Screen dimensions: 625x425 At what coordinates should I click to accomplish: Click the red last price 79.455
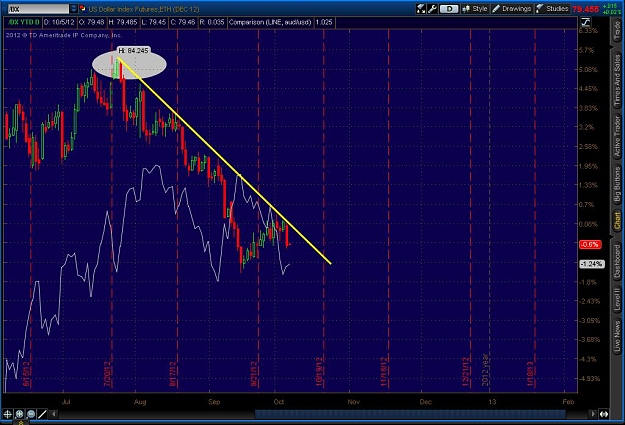586,9
